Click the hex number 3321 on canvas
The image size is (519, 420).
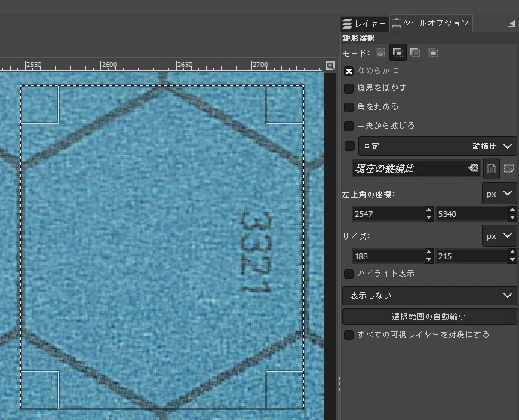pos(256,253)
